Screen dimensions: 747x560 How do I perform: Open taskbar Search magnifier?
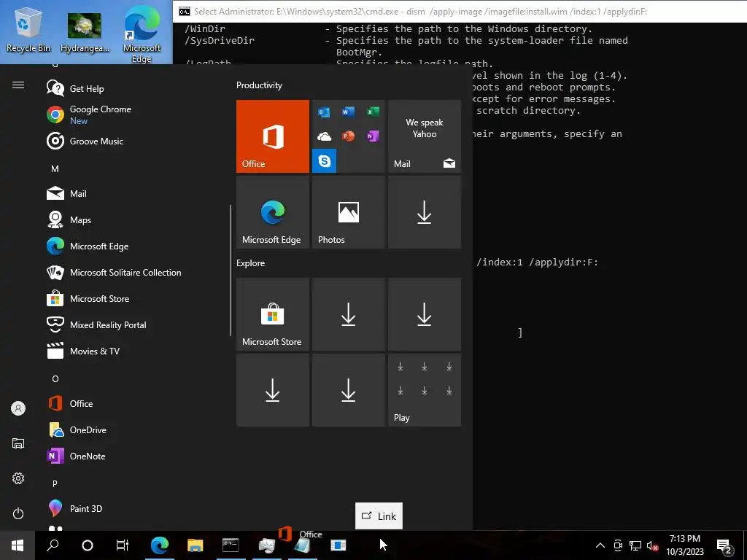(x=53, y=545)
